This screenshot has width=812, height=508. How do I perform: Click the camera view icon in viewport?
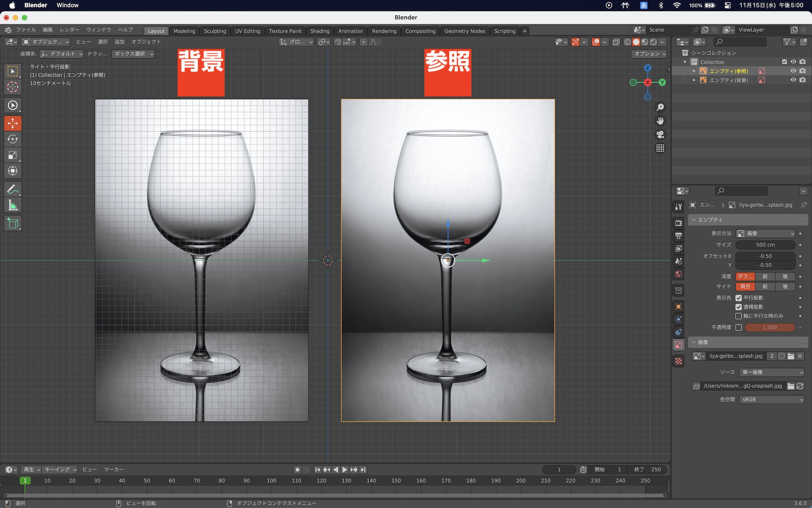click(660, 135)
